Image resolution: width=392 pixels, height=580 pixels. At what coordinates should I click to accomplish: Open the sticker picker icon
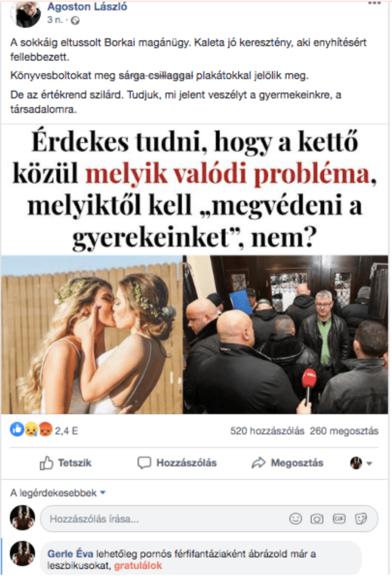click(x=361, y=519)
